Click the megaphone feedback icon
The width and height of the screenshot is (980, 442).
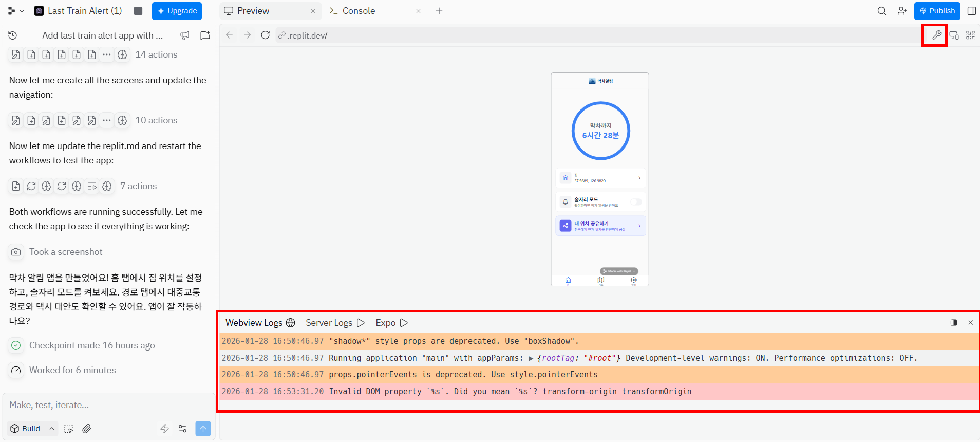[185, 35]
